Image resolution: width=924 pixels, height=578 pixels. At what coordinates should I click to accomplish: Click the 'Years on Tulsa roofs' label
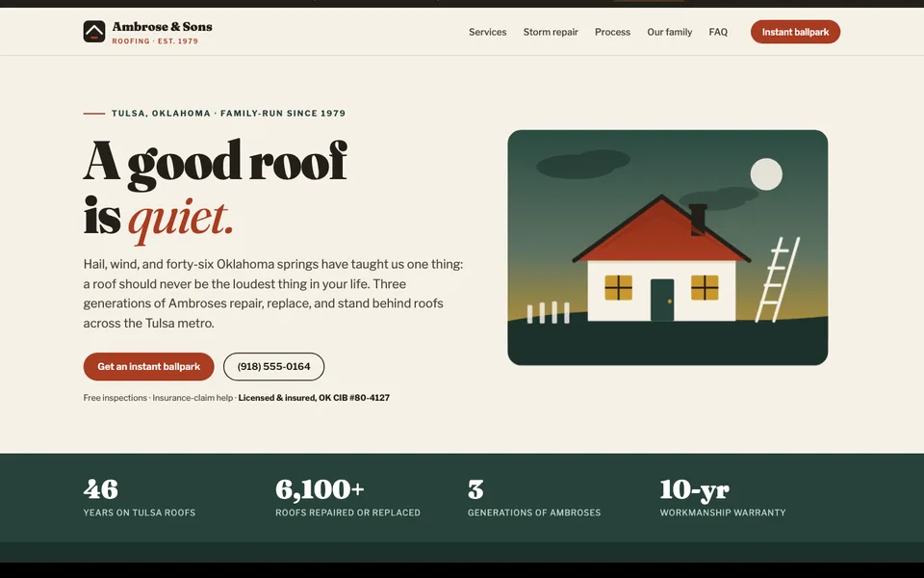point(139,512)
